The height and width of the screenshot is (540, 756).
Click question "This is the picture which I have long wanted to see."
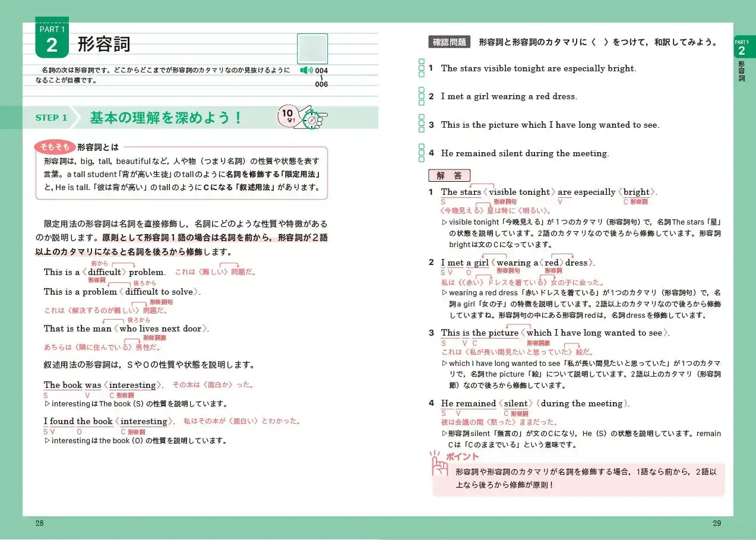(x=550, y=125)
